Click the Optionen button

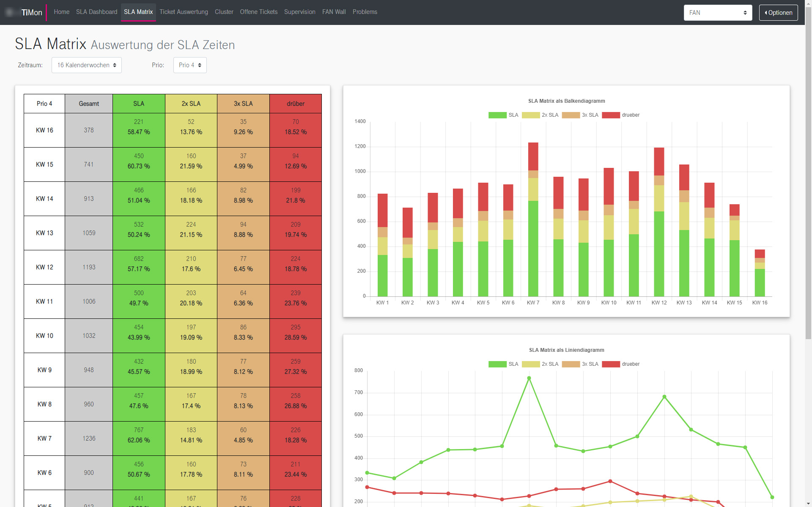[x=778, y=13]
